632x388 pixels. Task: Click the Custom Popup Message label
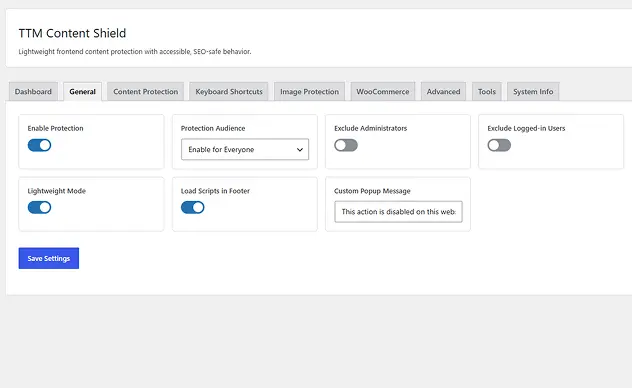[x=372, y=191]
